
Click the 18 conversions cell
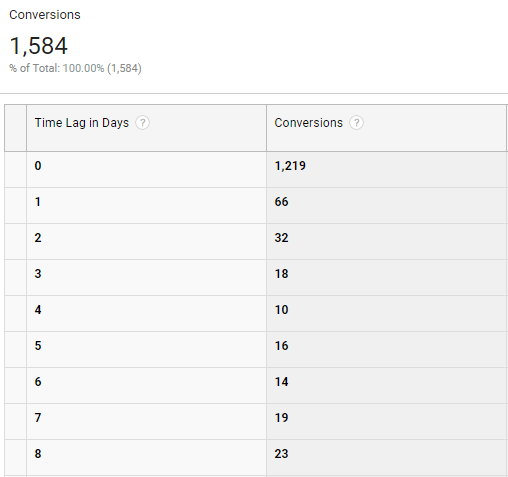(x=387, y=277)
